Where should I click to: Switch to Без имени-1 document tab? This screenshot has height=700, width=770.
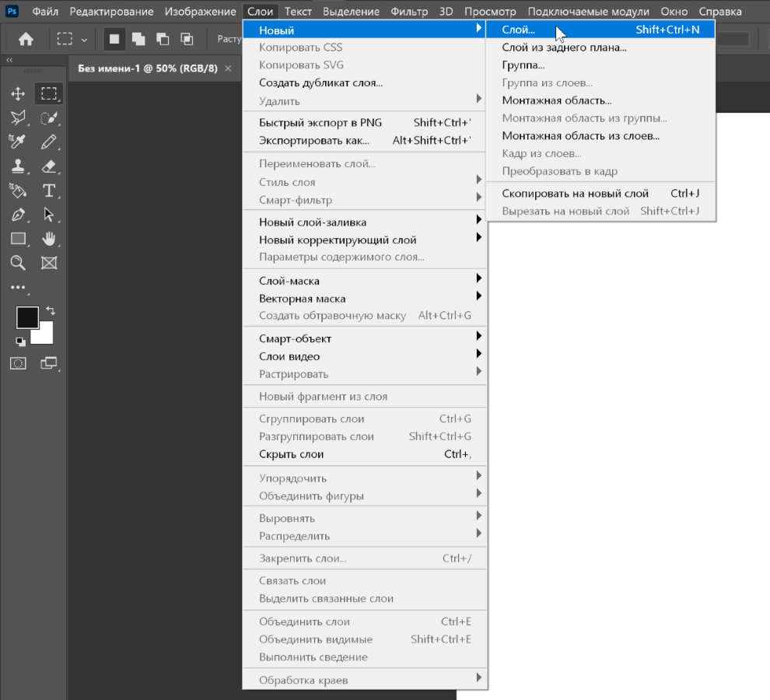tap(147, 68)
